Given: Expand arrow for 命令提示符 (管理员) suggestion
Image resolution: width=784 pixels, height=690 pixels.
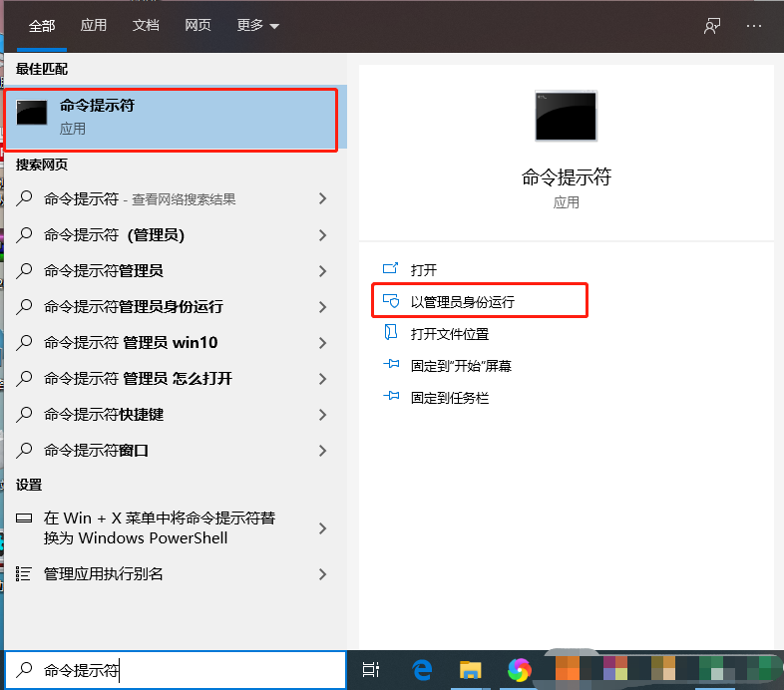Looking at the screenshot, I should [322, 235].
